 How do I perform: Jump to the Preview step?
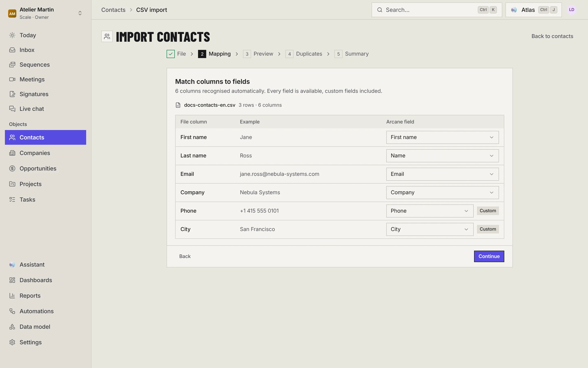[258, 54]
